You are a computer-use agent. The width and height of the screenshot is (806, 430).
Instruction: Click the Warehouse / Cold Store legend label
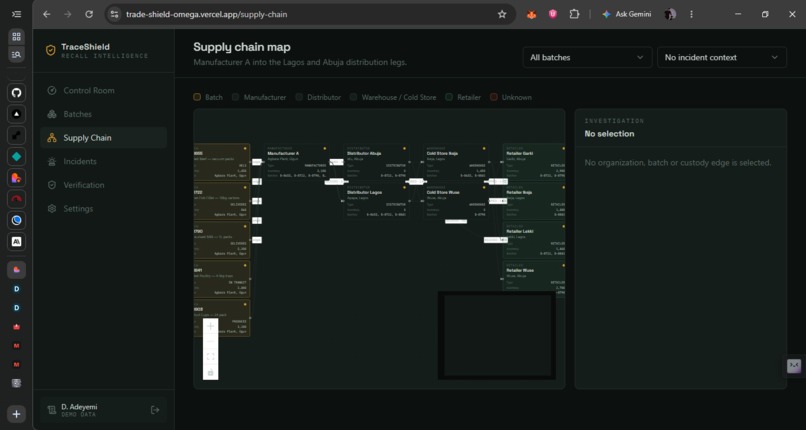(x=399, y=97)
